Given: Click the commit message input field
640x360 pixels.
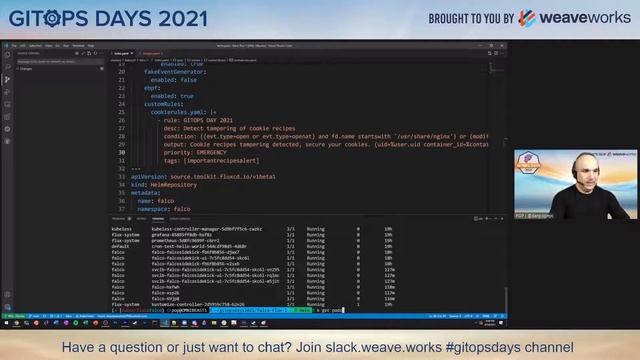Looking at the screenshot, I should tap(60, 62).
